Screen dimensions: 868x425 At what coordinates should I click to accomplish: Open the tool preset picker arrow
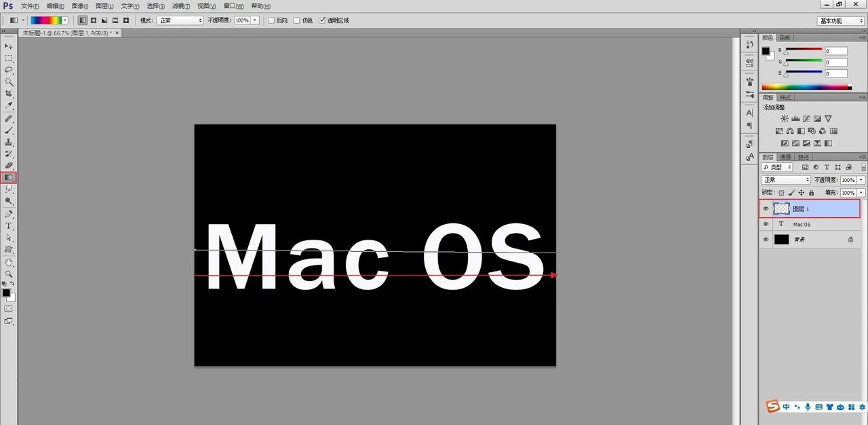coord(23,20)
